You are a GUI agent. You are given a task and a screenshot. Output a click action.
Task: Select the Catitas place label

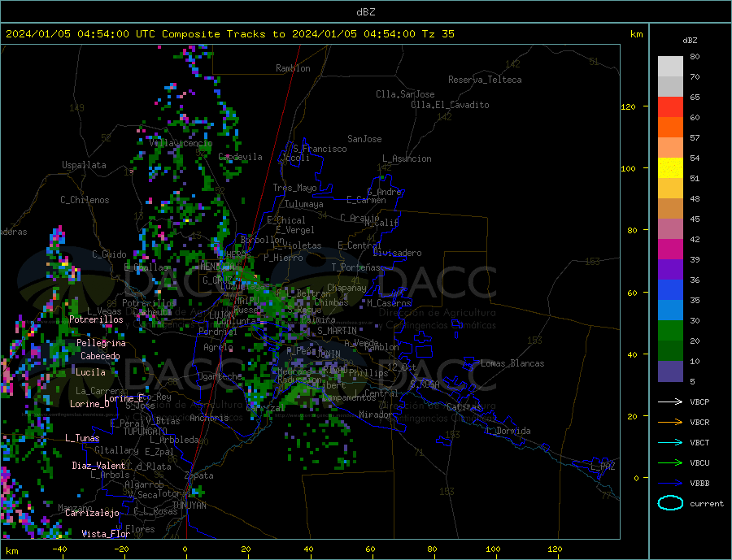[x=464, y=407]
